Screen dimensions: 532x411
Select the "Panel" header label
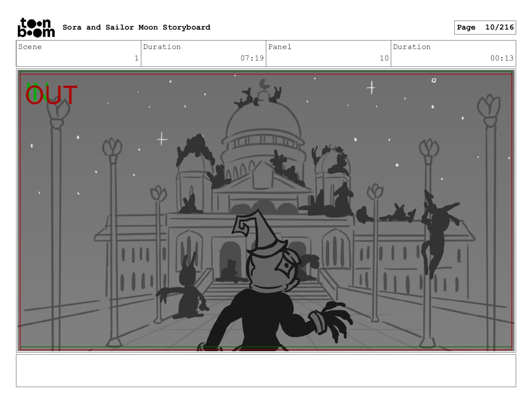click(280, 47)
